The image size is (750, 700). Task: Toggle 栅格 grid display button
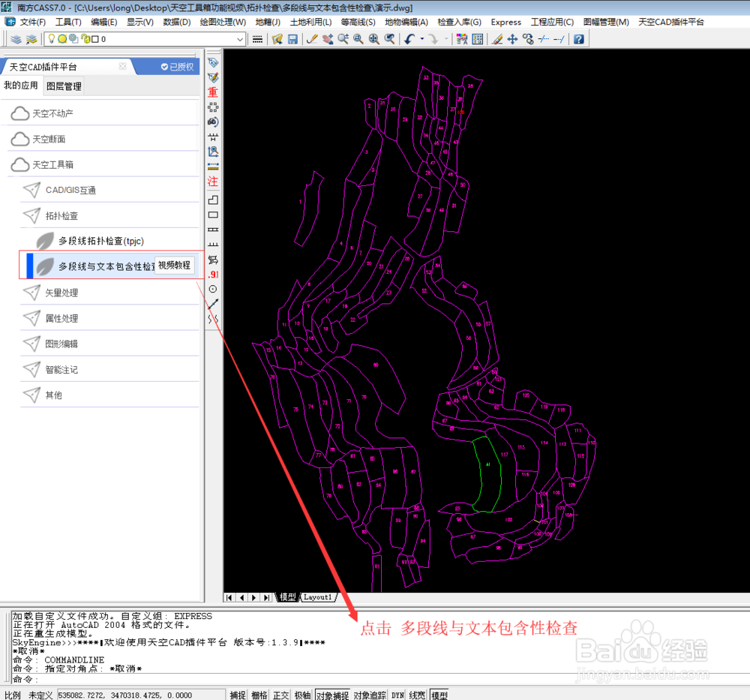(x=259, y=695)
